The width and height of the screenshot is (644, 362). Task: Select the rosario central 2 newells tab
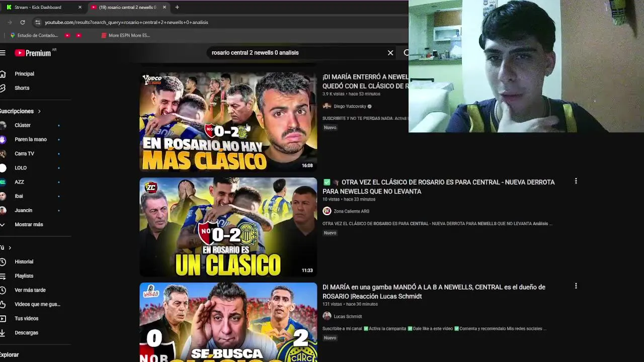[128, 8]
